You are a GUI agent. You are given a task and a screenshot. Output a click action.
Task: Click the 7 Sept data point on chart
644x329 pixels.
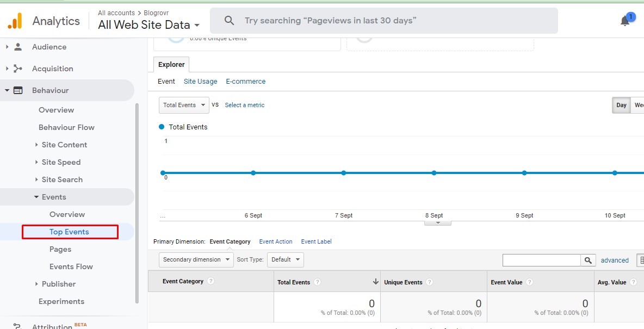(343, 173)
